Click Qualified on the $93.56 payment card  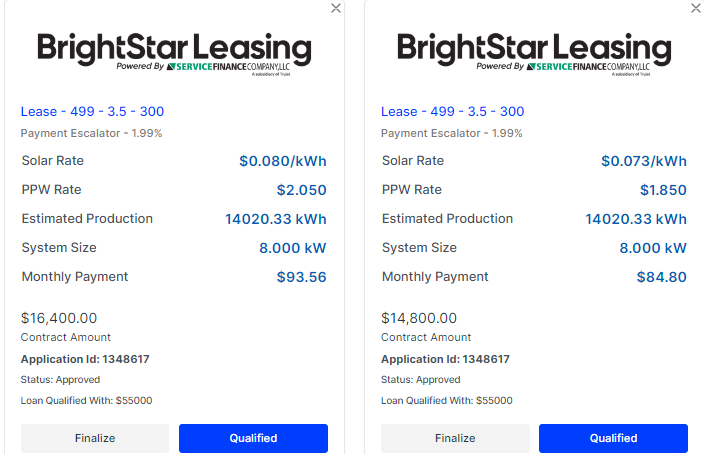(x=253, y=438)
